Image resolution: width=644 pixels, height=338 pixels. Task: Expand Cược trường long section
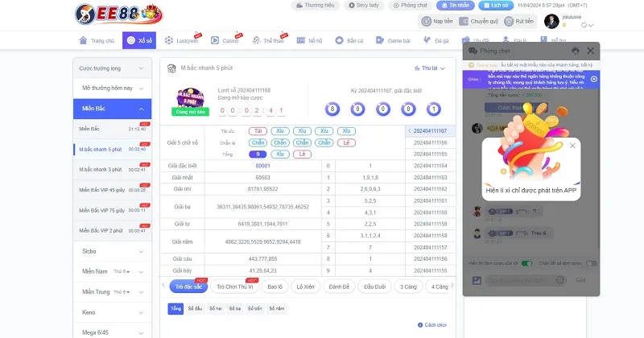tap(112, 68)
